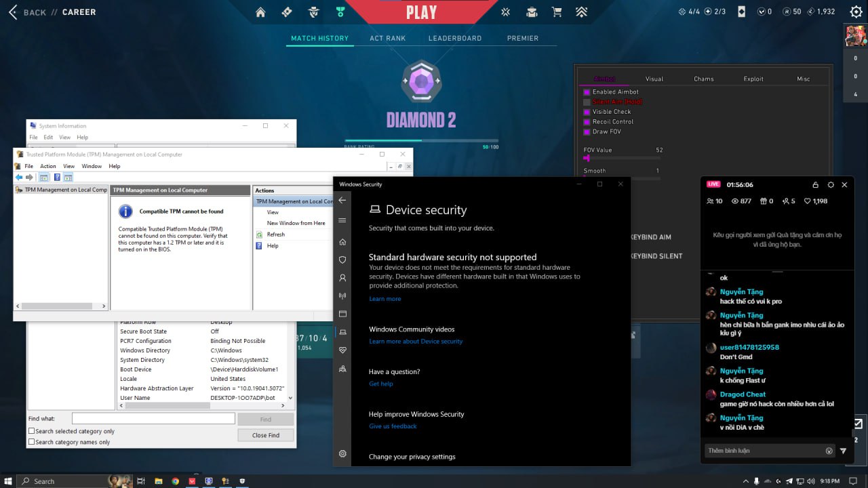868x488 pixels.
Task: Switch to the LEADERBOARD tab
Action: click(455, 39)
